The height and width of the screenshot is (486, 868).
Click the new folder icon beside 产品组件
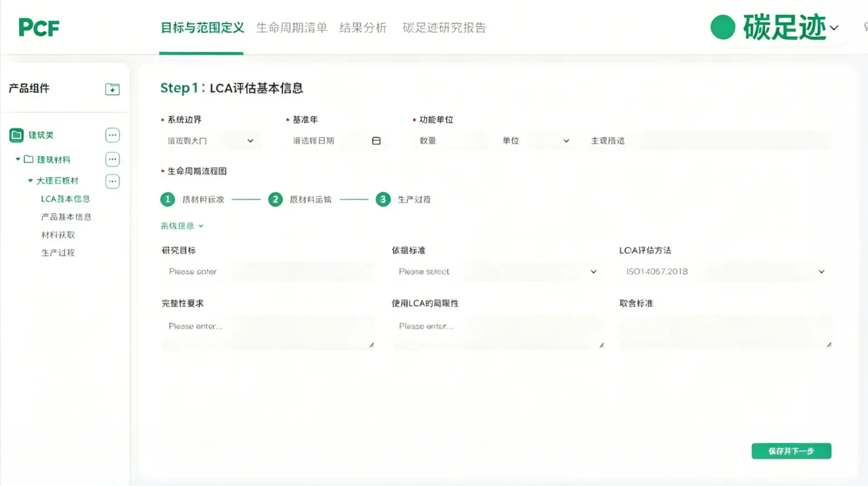pyautogui.click(x=112, y=88)
